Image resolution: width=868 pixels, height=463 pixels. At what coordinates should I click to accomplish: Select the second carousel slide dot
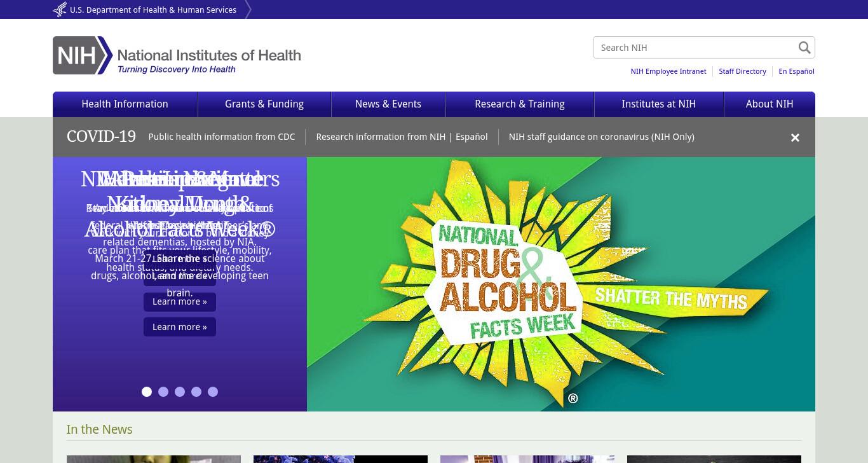click(x=163, y=392)
